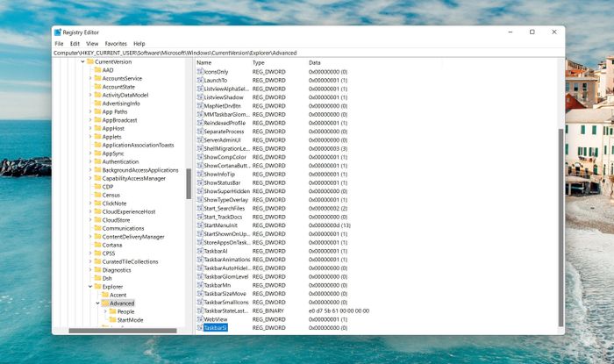
Task: Select the TaskbarAutoHideI value name
Action: pos(226,268)
